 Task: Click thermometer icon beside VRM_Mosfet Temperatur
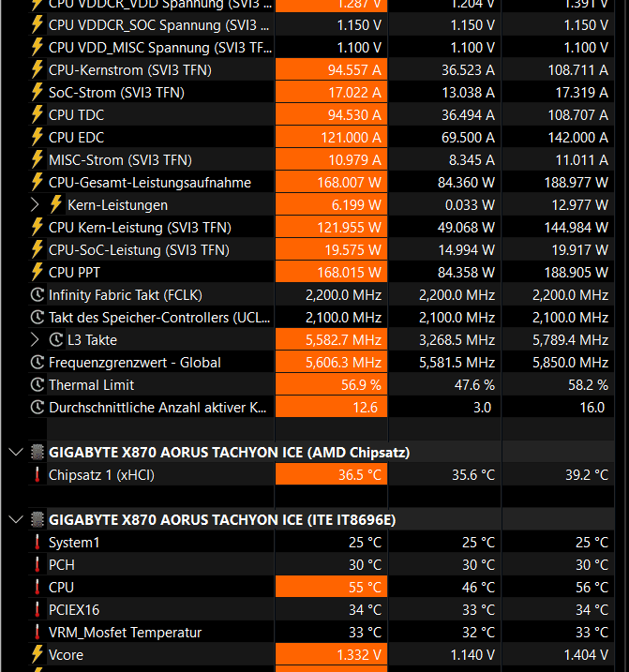click(37, 632)
